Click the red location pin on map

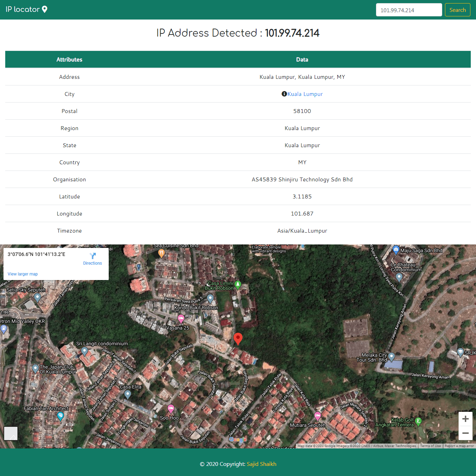(x=238, y=338)
